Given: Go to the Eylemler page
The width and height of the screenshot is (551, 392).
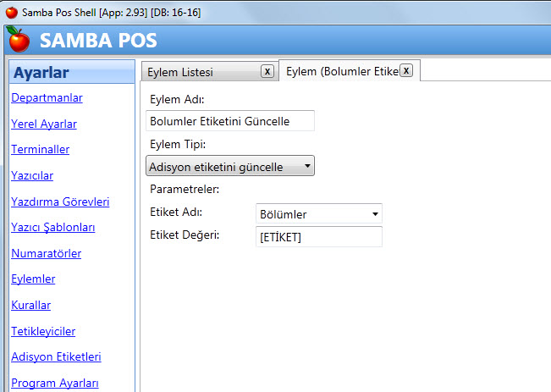Looking at the screenshot, I should pyautogui.click(x=33, y=279).
